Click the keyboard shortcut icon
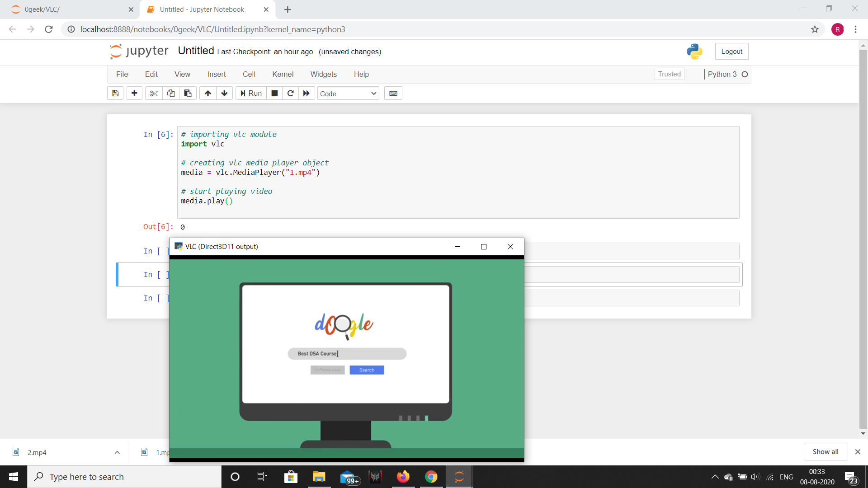The image size is (868, 488). pos(393,93)
